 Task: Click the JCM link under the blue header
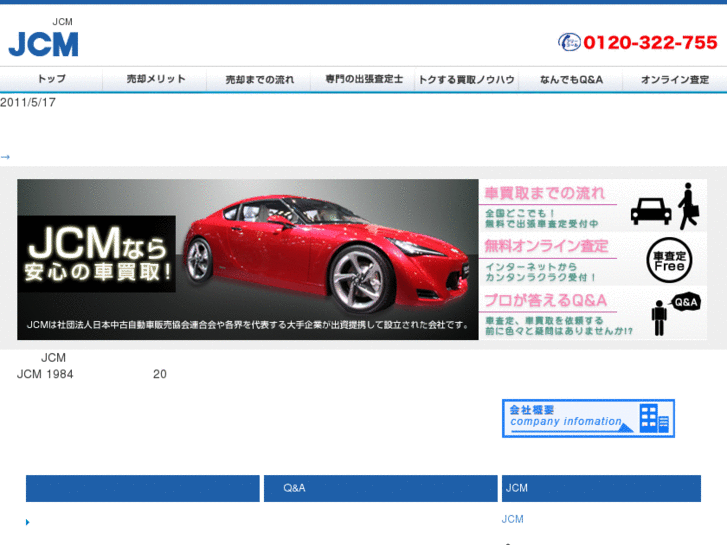(512, 519)
